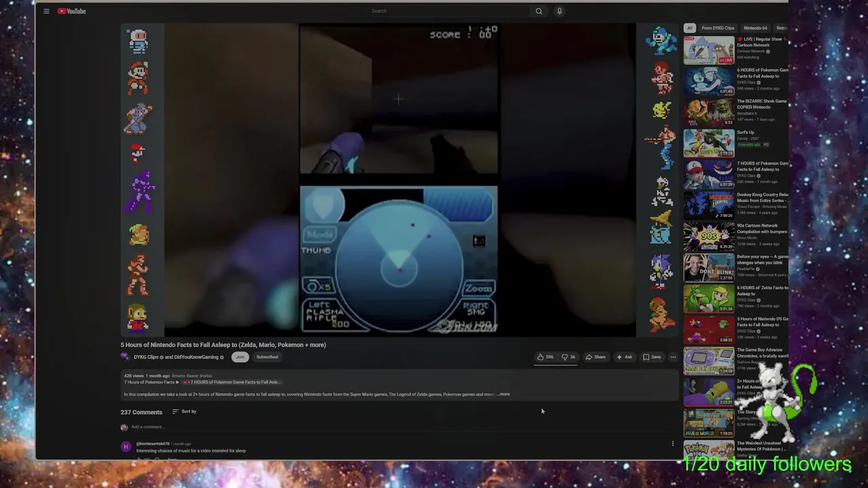Select the All filter chip
868x488 pixels.
pos(690,28)
